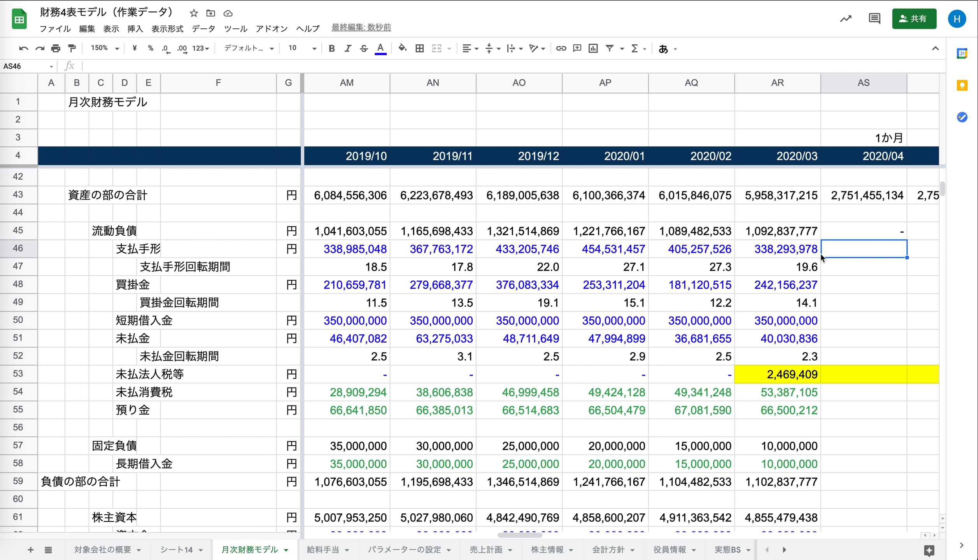Open the 最終編集: 数秒前 link
978x560 pixels.
[361, 27]
